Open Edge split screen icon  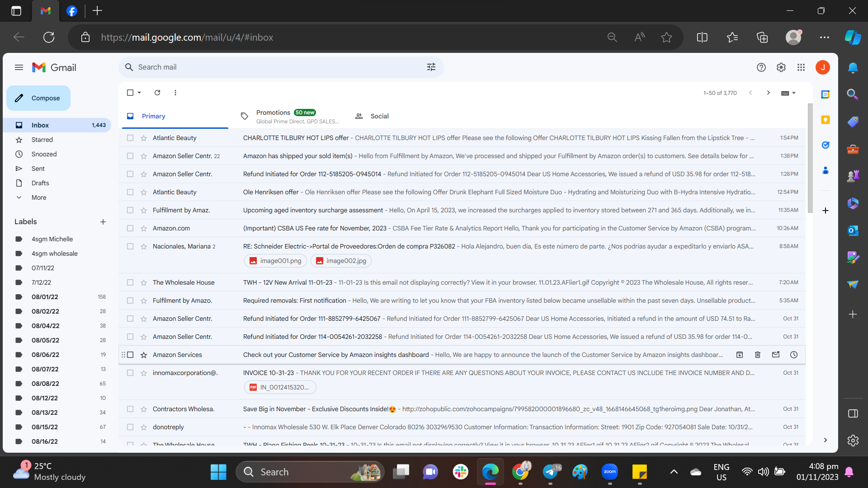coord(702,38)
